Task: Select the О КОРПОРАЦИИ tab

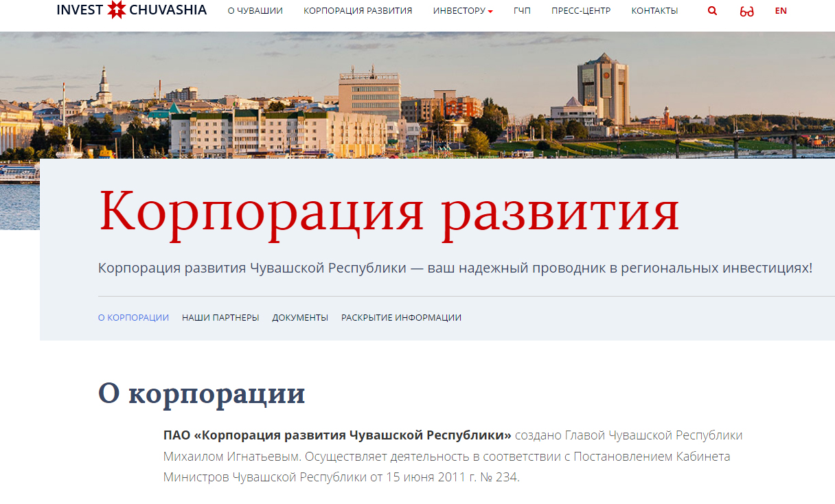Action: click(133, 318)
